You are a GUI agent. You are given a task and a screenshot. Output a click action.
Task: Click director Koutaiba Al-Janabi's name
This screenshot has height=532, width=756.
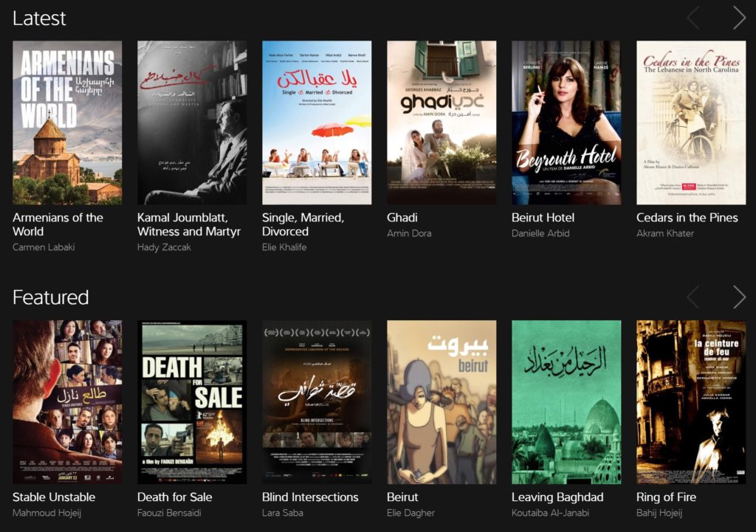pos(550,513)
